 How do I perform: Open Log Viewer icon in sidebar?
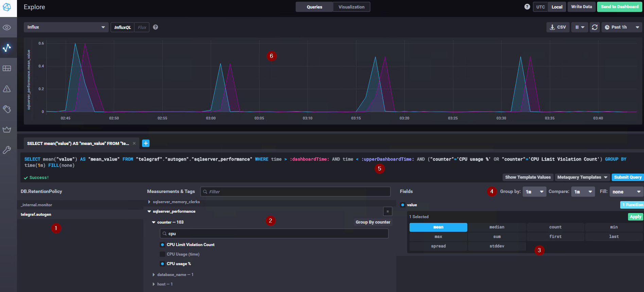click(x=7, y=109)
